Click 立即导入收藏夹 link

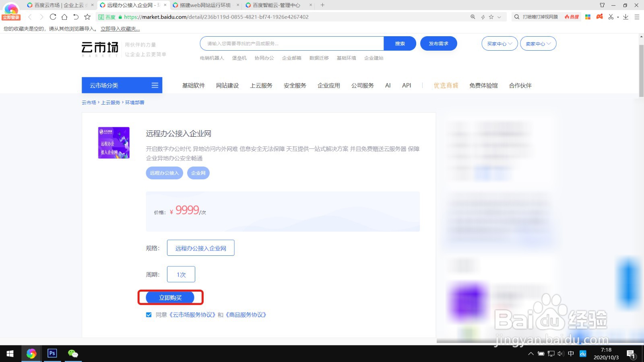[120, 29]
